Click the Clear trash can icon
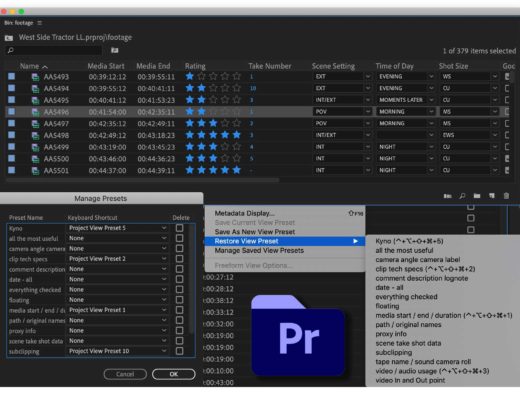 coord(506,196)
